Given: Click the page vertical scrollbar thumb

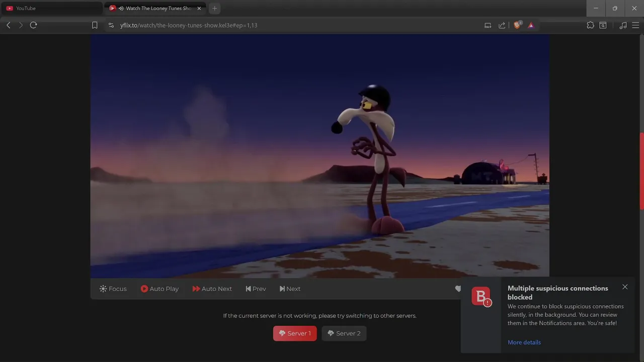Looking at the screenshot, I should click(641, 171).
